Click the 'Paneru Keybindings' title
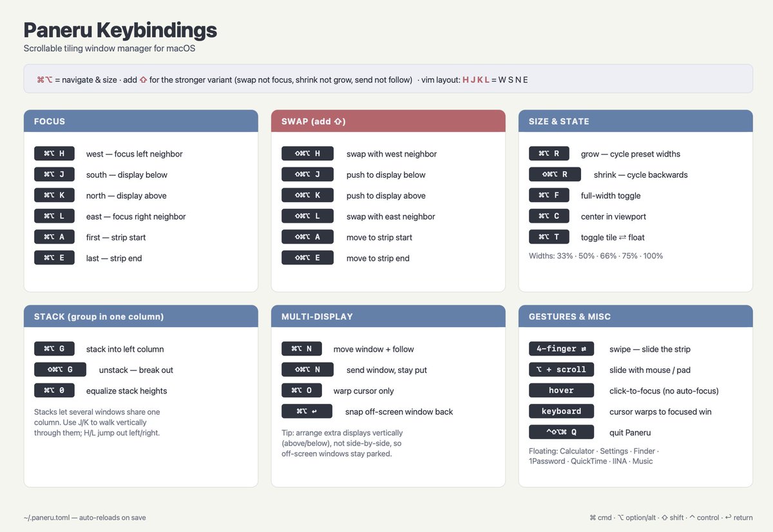Screen dimensions: 773x532 pos(120,30)
